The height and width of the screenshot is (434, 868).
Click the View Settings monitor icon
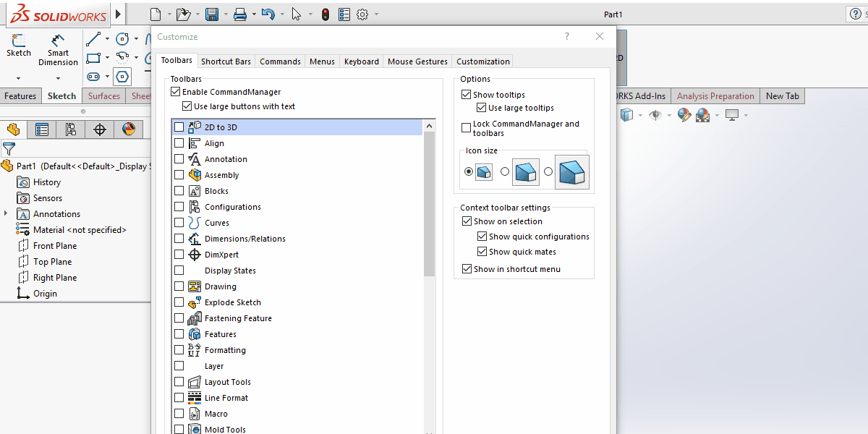(732, 115)
